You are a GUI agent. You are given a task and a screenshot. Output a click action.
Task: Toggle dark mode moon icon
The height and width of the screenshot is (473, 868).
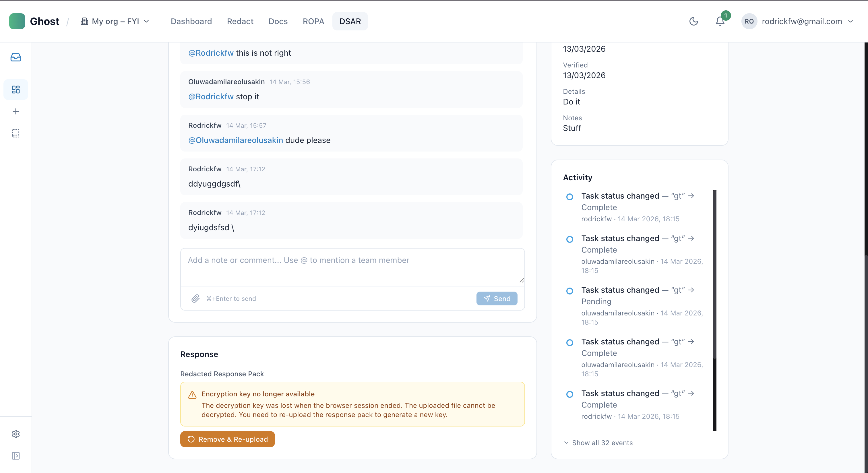(x=693, y=21)
